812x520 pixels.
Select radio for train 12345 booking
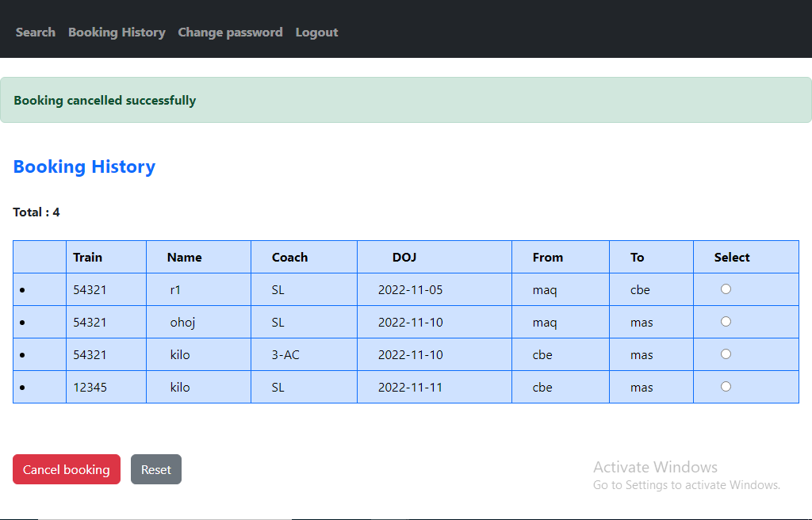pos(726,386)
